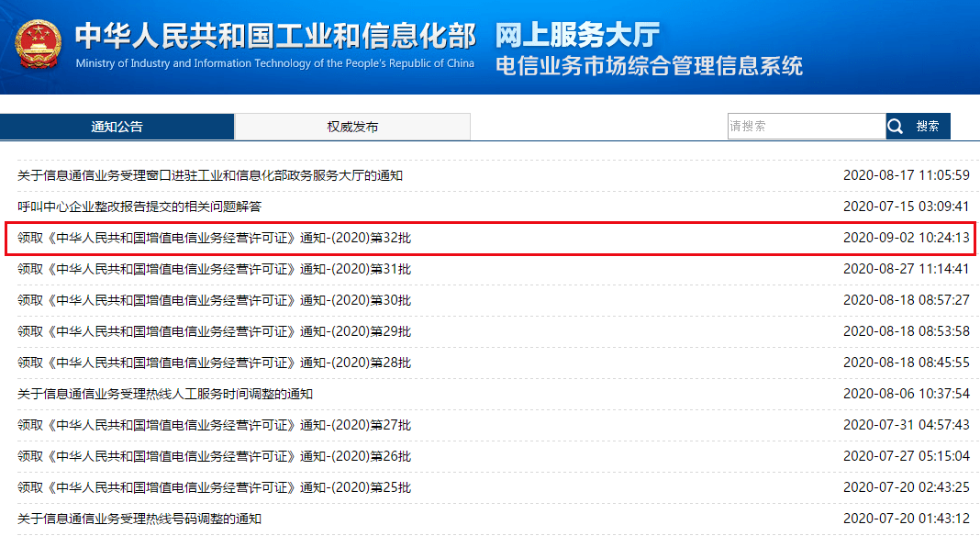Viewport: 980px width, 536px height.
Task: Open license notice (2020)第25批
Action: pyautogui.click(x=215, y=488)
